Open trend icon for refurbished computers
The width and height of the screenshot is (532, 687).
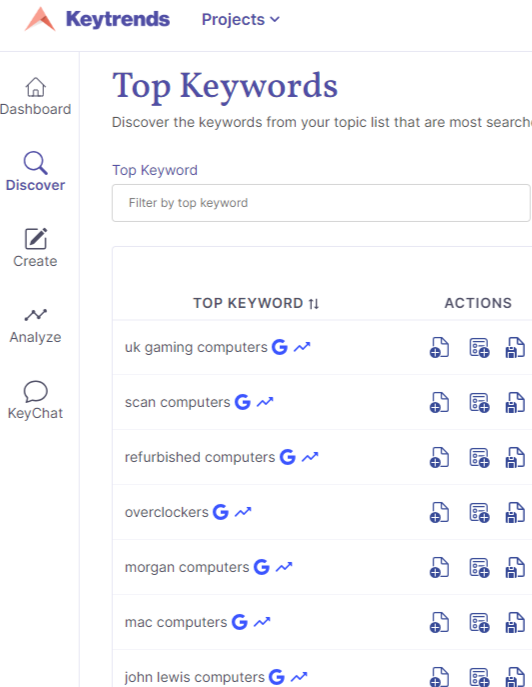(310, 457)
